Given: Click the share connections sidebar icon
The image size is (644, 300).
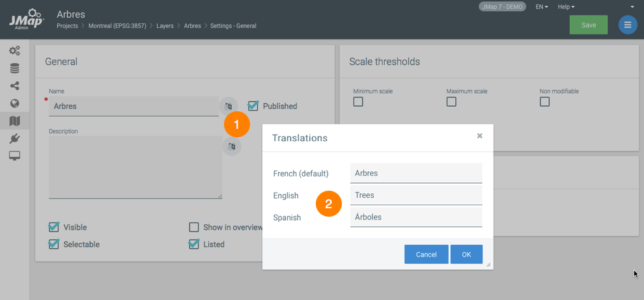Looking at the screenshot, I should (x=14, y=86).
